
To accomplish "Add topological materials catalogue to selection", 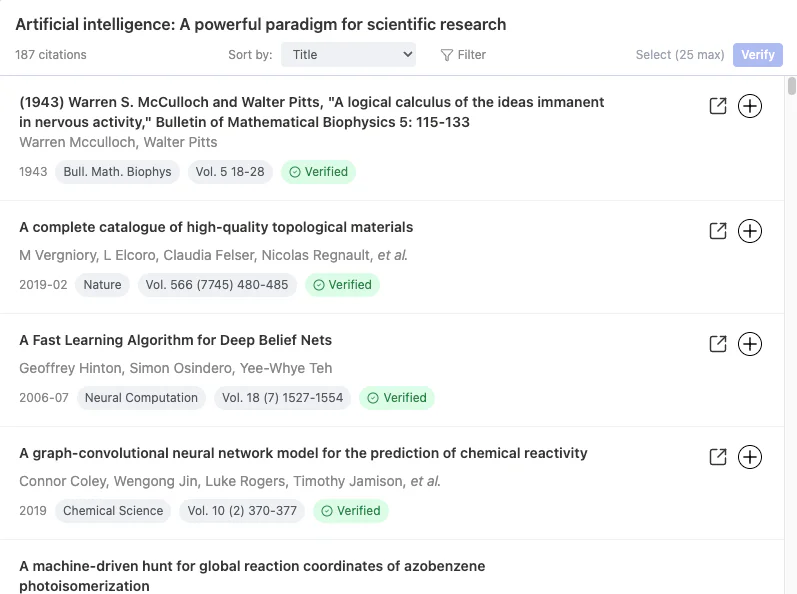I will (x=750, y=231).
